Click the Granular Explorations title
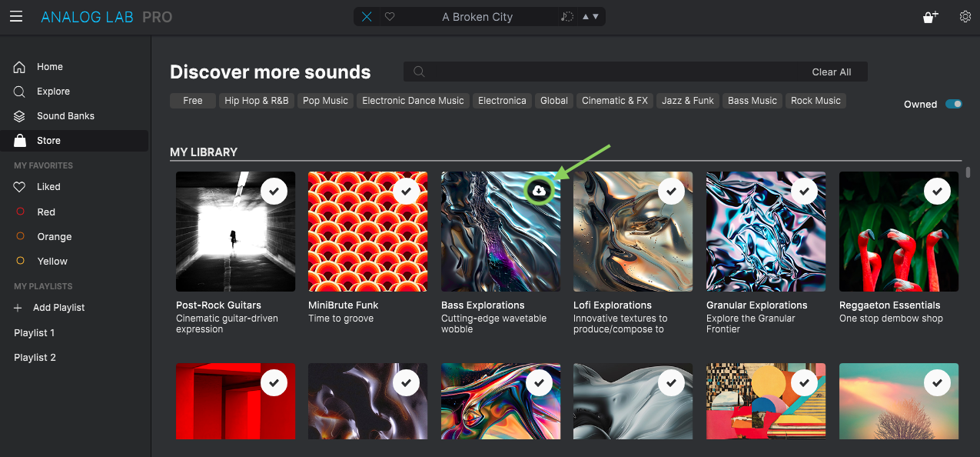The height and width of the screenshot is (457, 980). (756, 305)
